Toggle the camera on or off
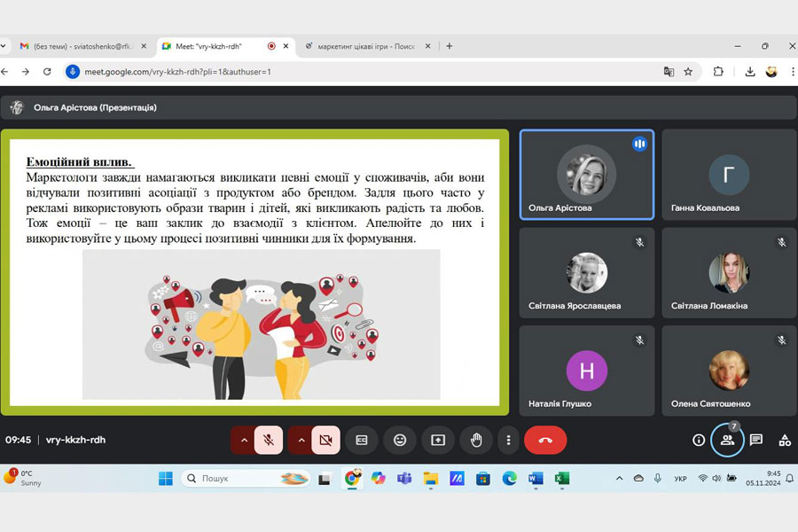 click(x=325, y=440)
